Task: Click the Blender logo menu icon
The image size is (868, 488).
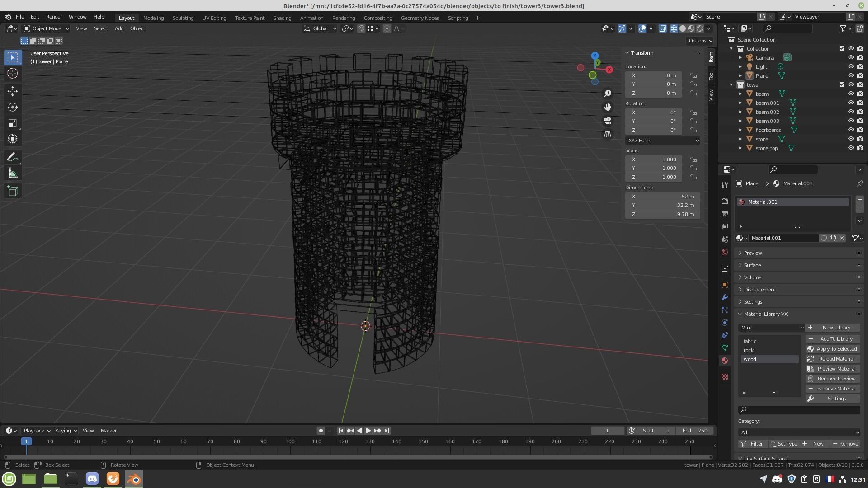Action: pos(8,17)
